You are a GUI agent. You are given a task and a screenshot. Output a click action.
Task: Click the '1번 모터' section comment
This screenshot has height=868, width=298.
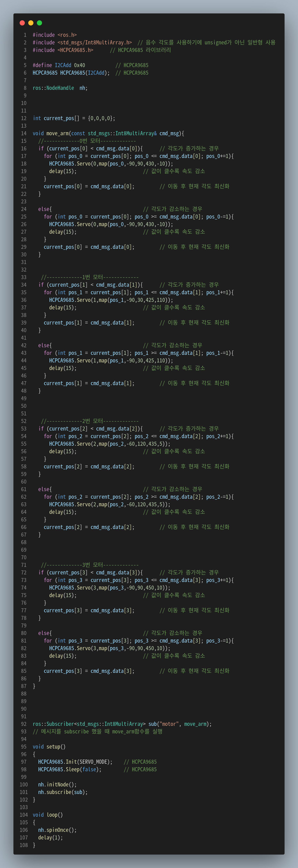point(90,277)
